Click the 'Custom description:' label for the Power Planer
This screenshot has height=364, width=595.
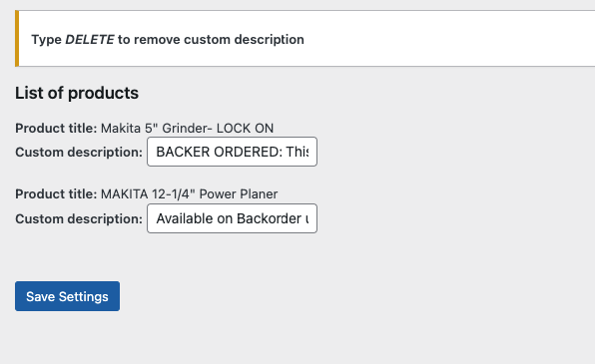[x=79, y=218]
